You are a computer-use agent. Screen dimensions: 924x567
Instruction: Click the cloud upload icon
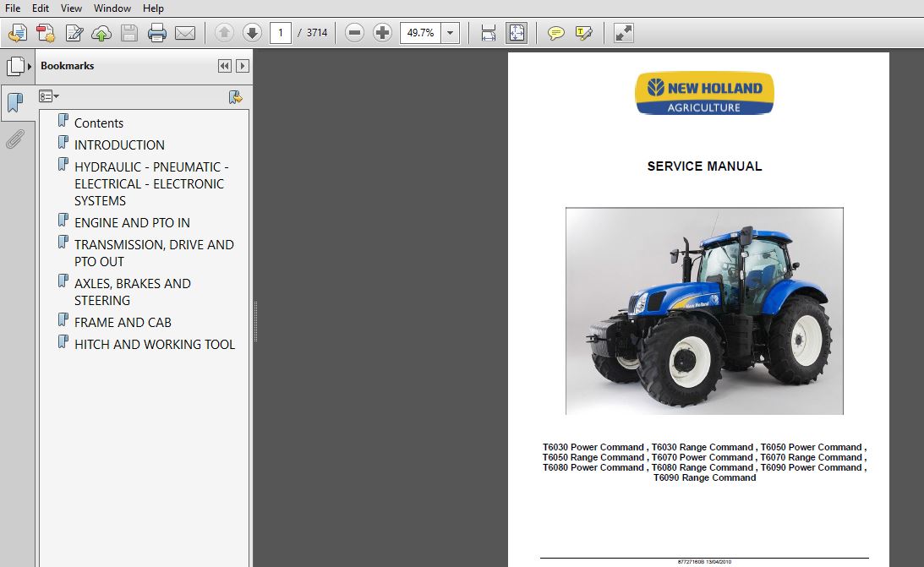tap(101, 33)
